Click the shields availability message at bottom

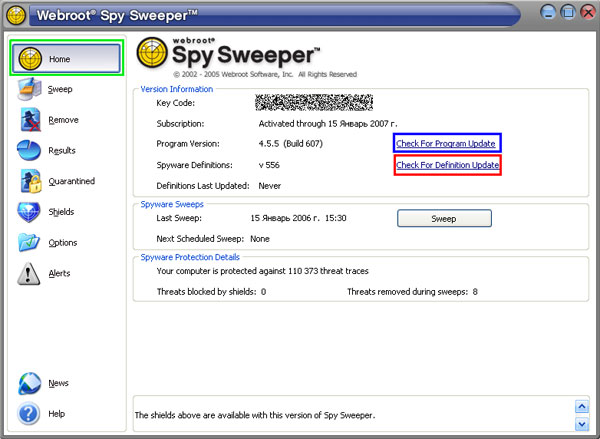255,415
